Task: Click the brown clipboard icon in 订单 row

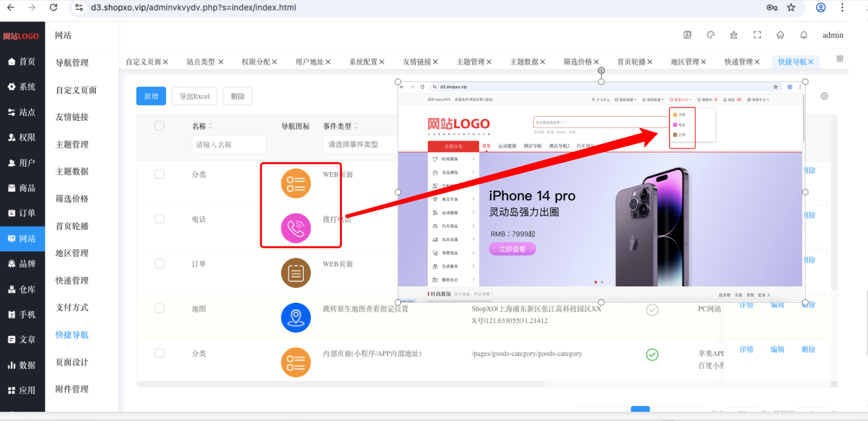Action: coord(296,273)
